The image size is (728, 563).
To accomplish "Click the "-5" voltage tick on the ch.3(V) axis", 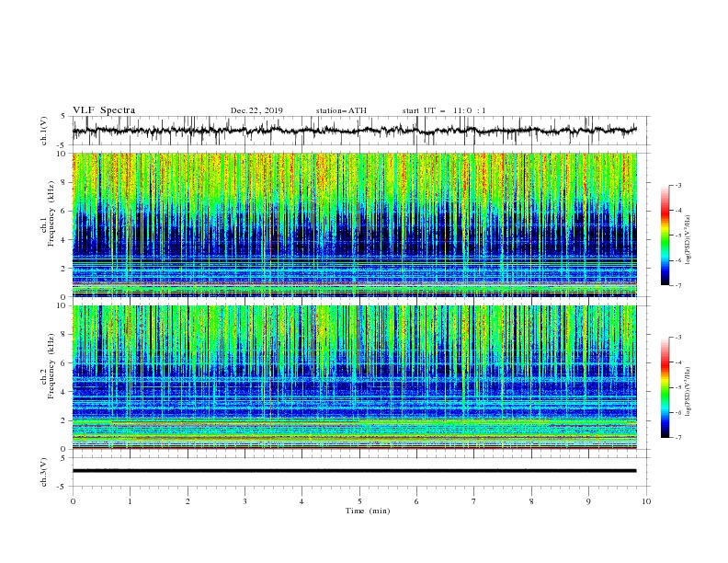I will pyautogui.click(x=63, y=487).
